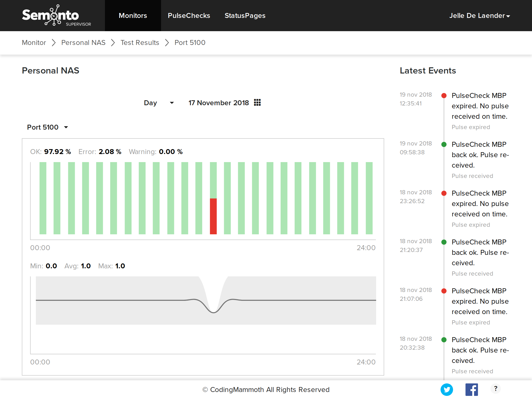Open Jelle De Laender user menu
This screenshot has height=399, width=532.
[480, 16]
